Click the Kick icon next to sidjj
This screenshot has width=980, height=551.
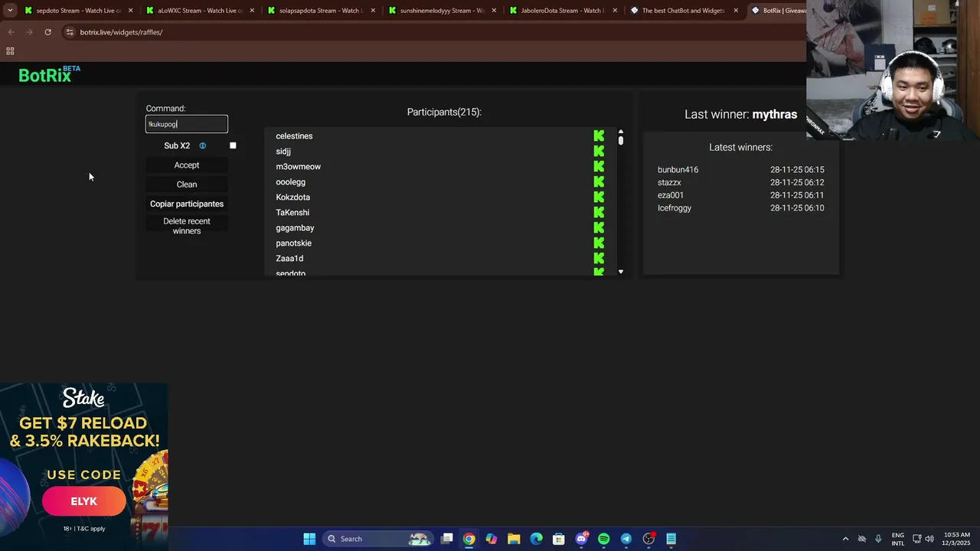(599, 152)
